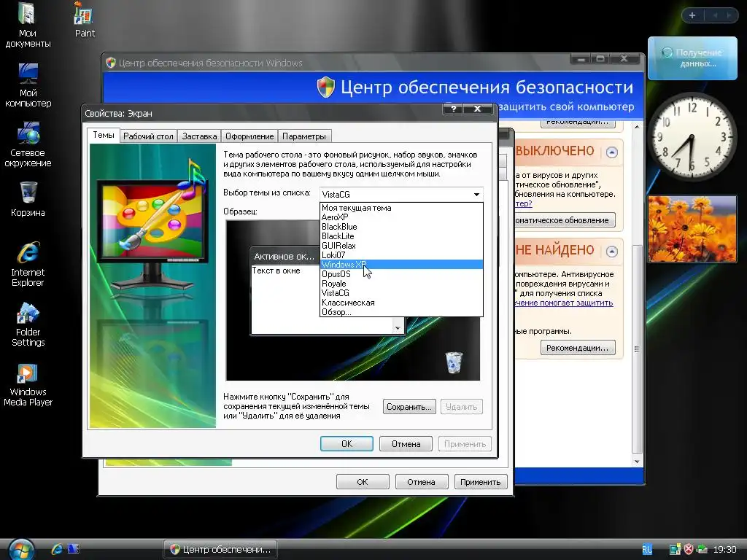Switch to the Темы tab

click(104, 135)
